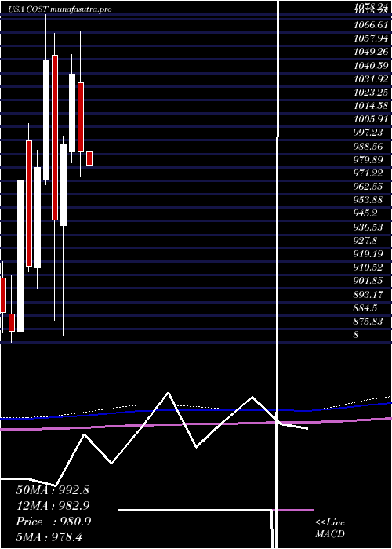Click the 1066.61 price axis label
392x549 pixels.
coord(372,24)
